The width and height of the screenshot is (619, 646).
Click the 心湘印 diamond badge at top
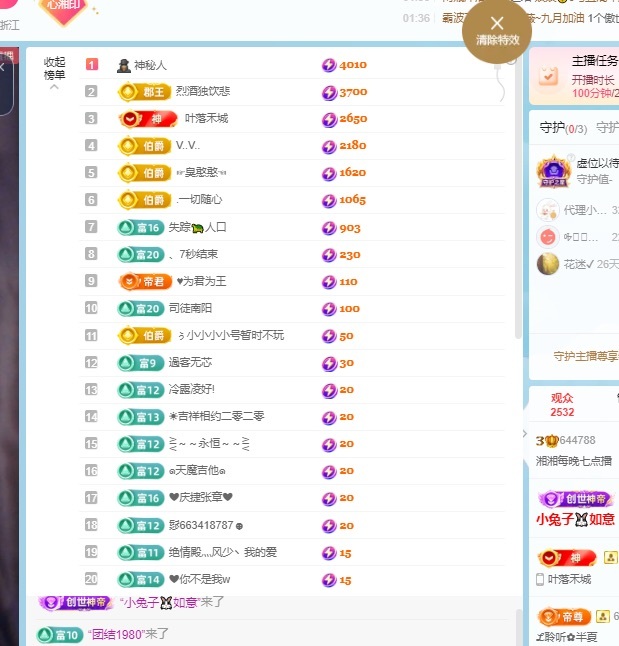[63, 10]
